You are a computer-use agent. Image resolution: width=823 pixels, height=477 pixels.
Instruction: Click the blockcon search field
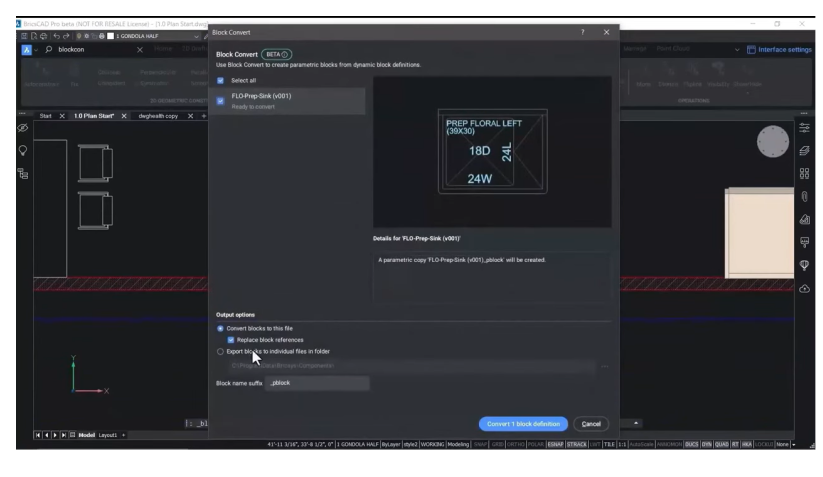tap(94, 49)
